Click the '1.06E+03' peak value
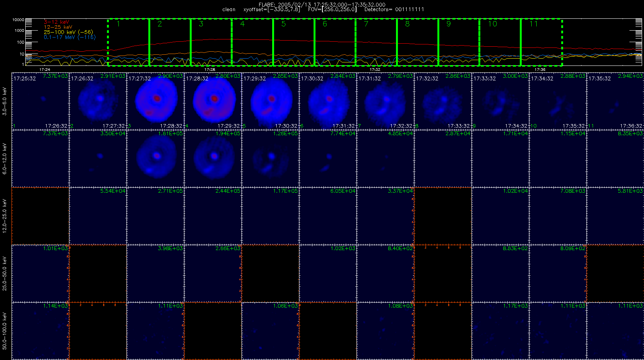This screenshot has width=644, height=360. click(285, 306)
